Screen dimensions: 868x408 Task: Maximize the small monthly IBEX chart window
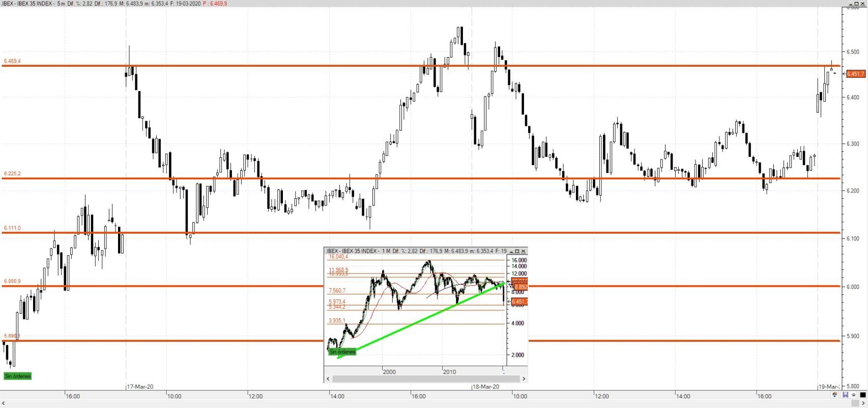click(517, 251)
